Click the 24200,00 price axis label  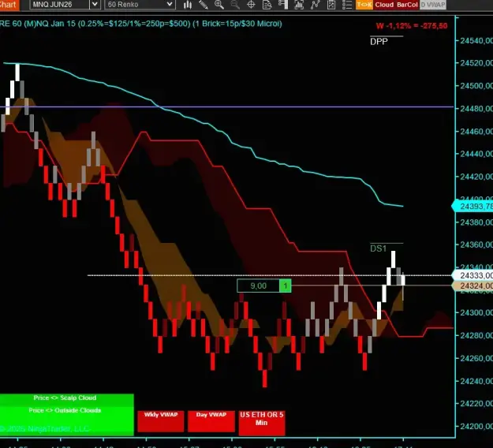click(x=476, y=426)
